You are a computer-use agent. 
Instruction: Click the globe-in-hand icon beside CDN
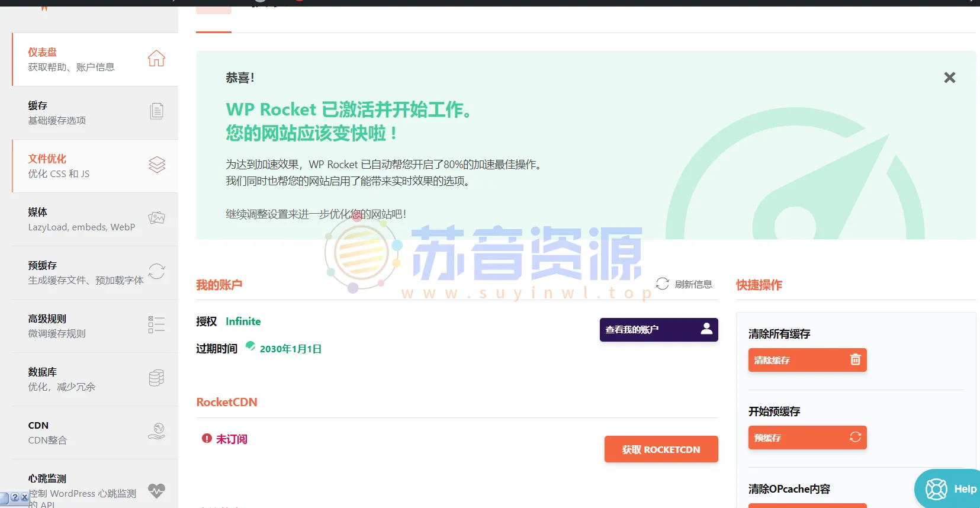[x=156, y=431]
